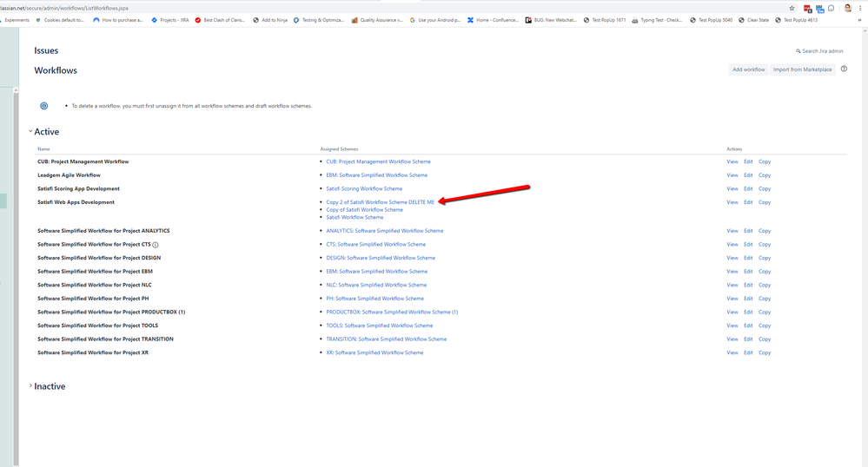868x467 pixels.
Task: Open 'Satisfi Workflow Scheme' link
Action: point(354,218)
